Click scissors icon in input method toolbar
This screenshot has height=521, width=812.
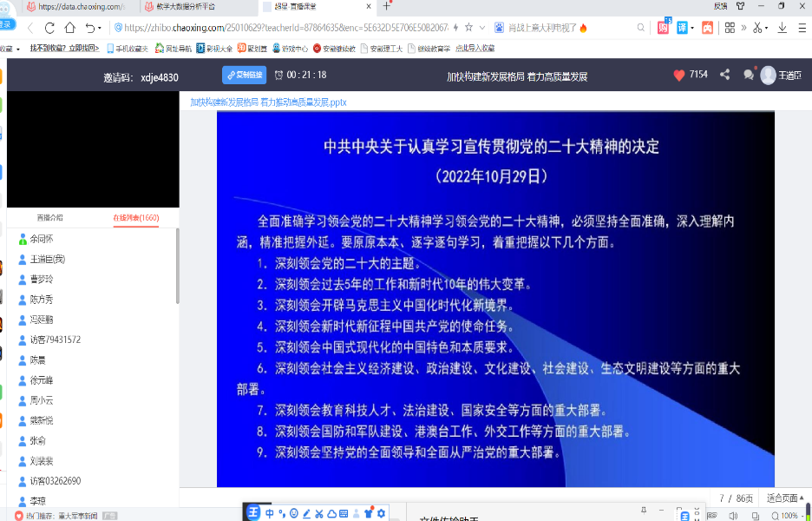318,513
